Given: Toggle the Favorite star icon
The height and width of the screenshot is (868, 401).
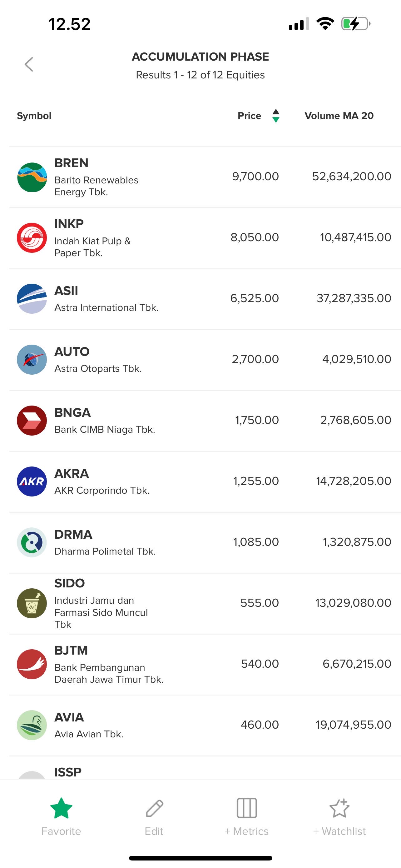Looking at the screenshot, I should pos(61,808).
